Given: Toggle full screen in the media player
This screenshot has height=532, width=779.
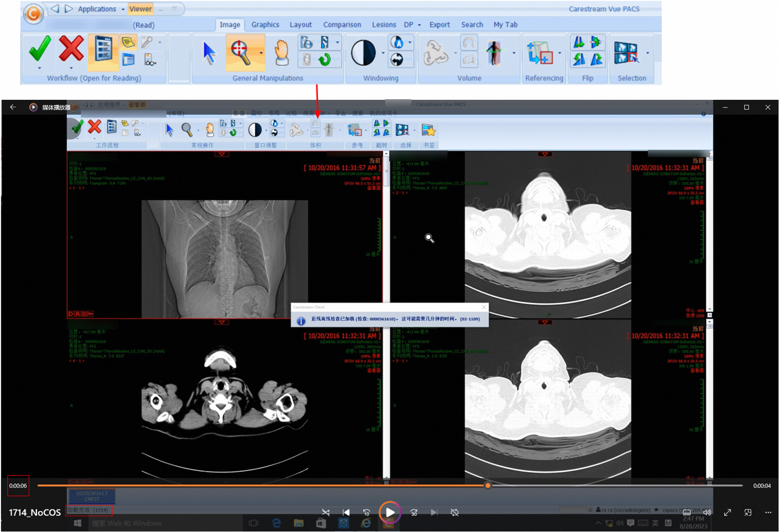Looking at the screenshot, I should (727, 512).
